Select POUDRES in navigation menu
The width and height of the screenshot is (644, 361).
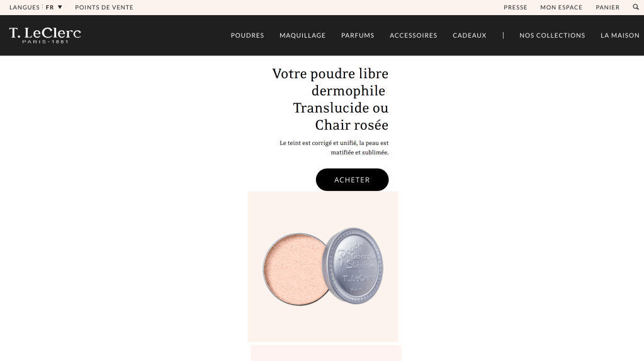[x=247, y=35]
